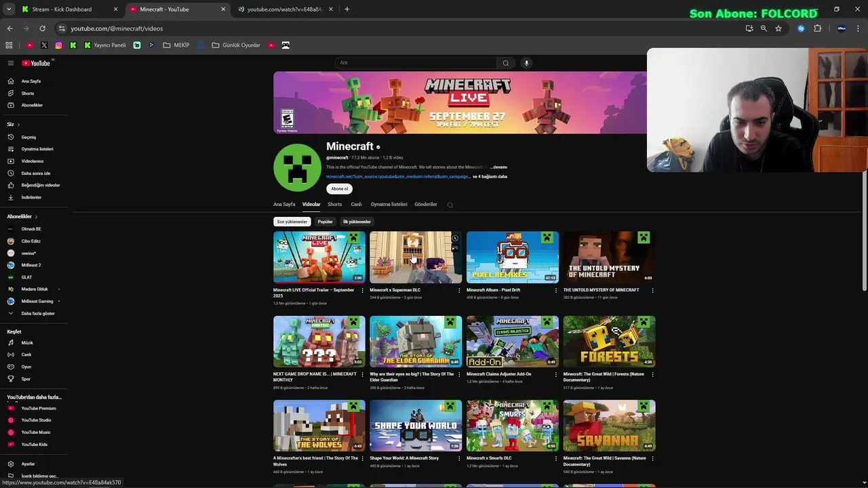Bookmark this page with star icon

point(778,28)
